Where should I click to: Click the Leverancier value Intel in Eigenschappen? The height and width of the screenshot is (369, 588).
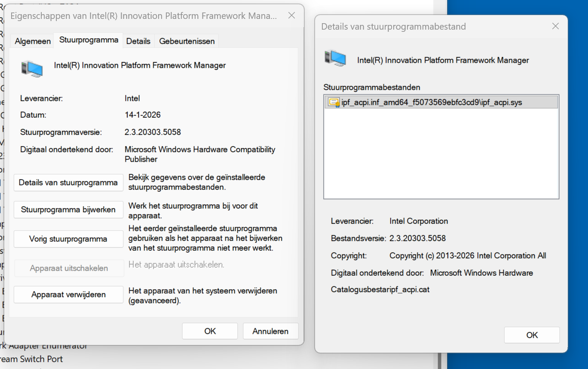tap(132, 98)
